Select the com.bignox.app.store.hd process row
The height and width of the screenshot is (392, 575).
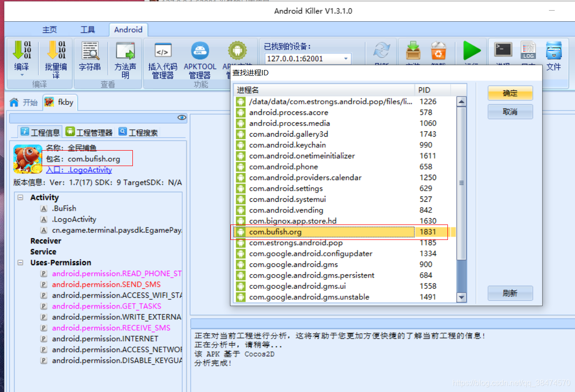coord(344,221)
